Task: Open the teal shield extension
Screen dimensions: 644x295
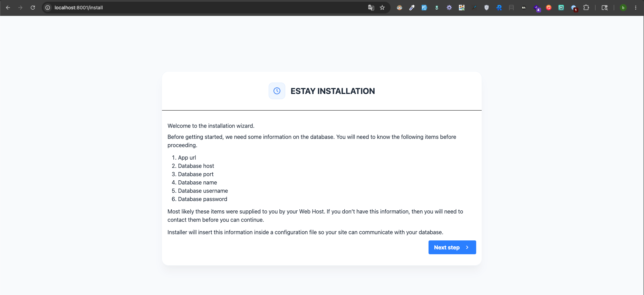Action: (561, 8)
